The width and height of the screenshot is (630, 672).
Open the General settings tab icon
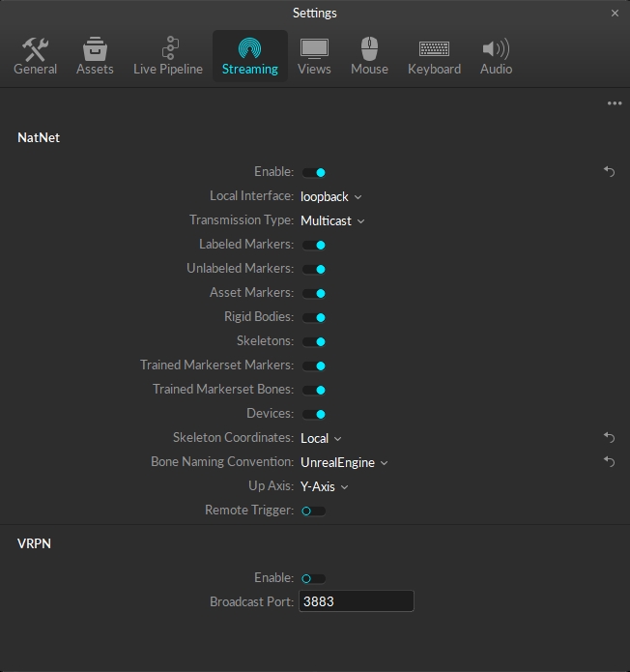point(35,49)
